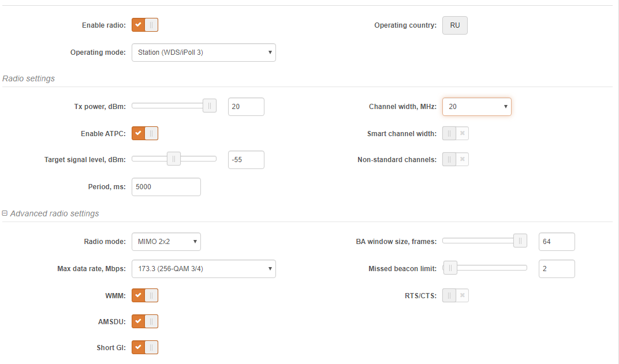The width and height of the screenshot is (619, 364).
Task: Expand the Radio mode dropdown
Action: pyautogui.click(x=166, y=242)
